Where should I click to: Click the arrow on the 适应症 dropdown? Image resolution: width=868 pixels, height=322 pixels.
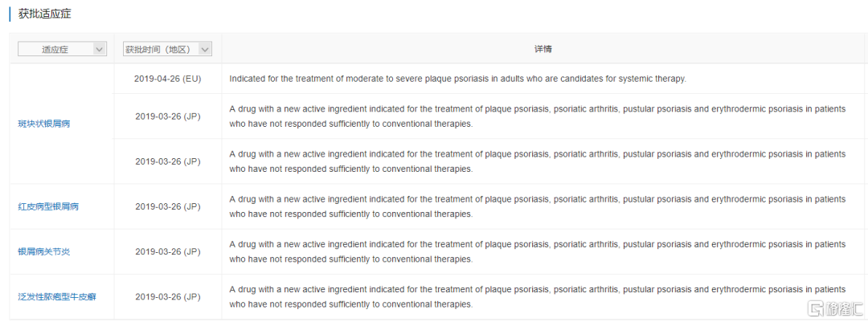[100, 49]
